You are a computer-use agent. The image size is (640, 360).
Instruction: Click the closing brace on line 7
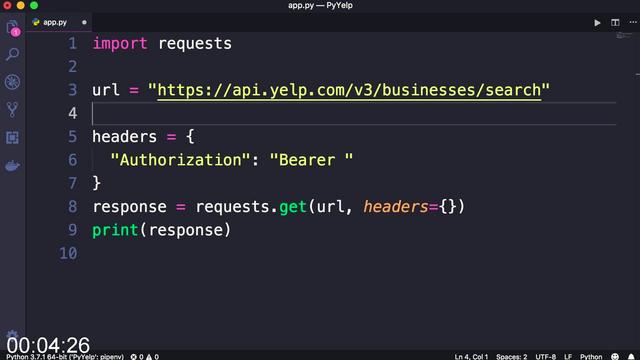[x=97, y=183]
